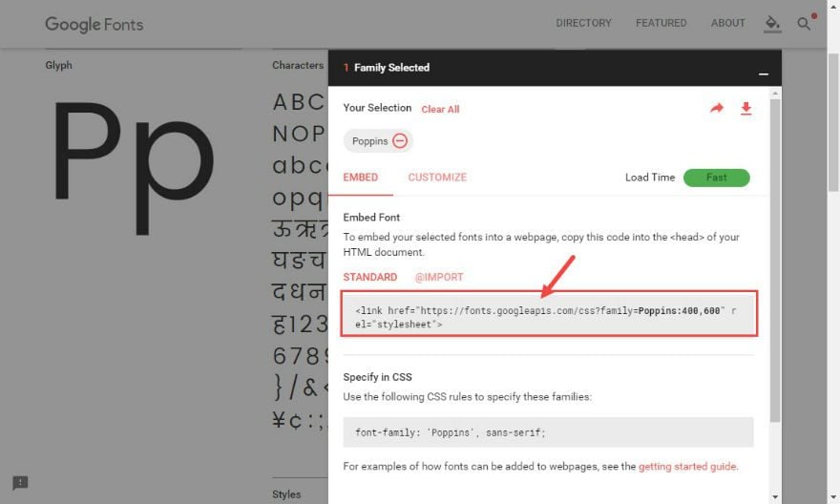Open the search magnifier icon

coord(804,23)
